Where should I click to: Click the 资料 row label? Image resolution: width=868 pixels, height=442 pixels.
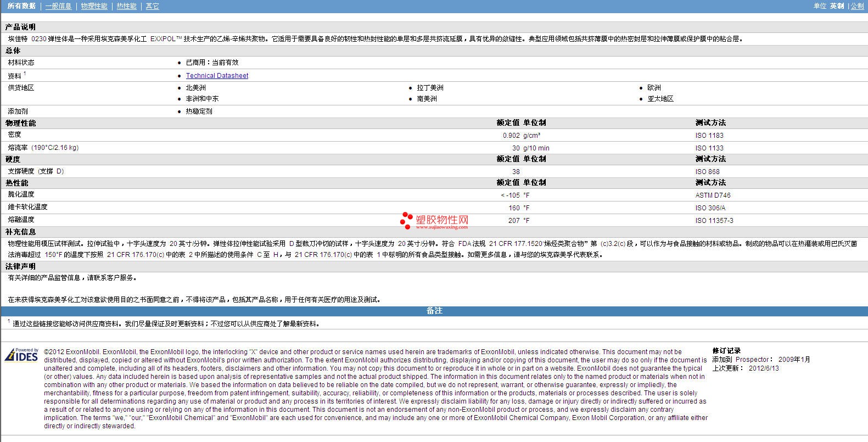point(14,76)
